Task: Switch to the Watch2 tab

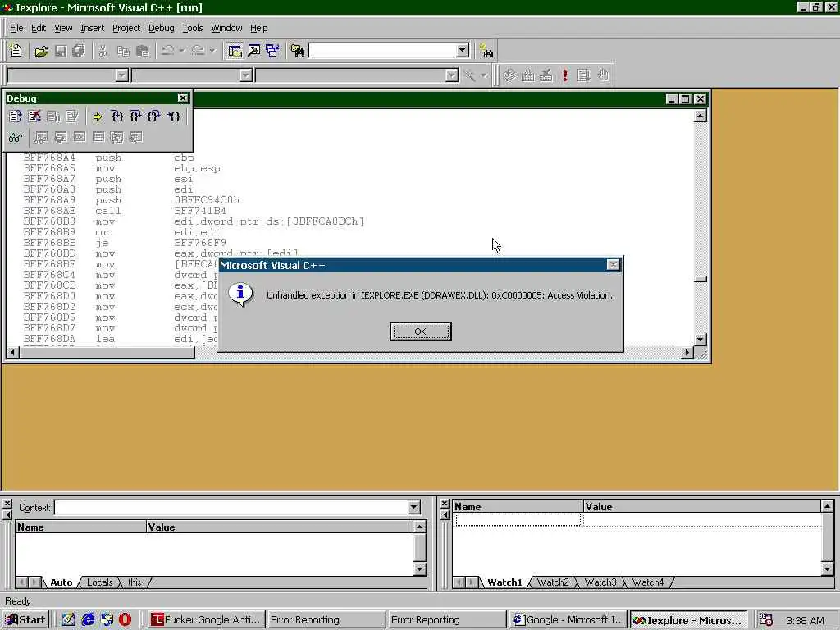Action: click(x=553, y=582)
